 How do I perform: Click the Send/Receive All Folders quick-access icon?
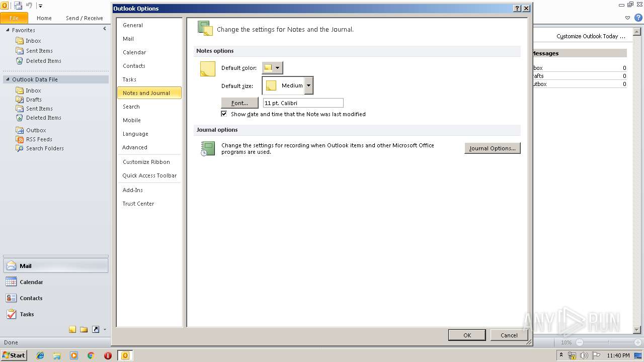coord(18,6)
